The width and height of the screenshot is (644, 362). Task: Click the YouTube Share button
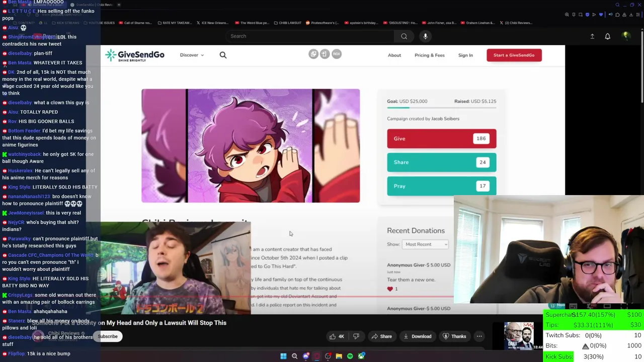381,336
